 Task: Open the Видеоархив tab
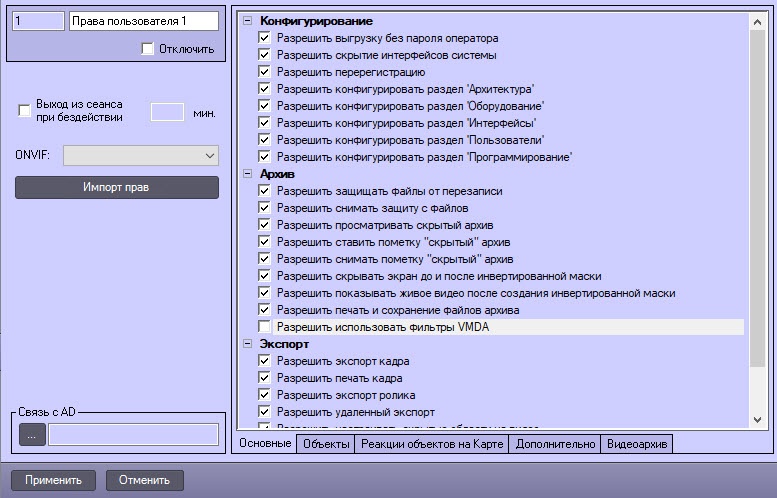(x=637, y=444)
